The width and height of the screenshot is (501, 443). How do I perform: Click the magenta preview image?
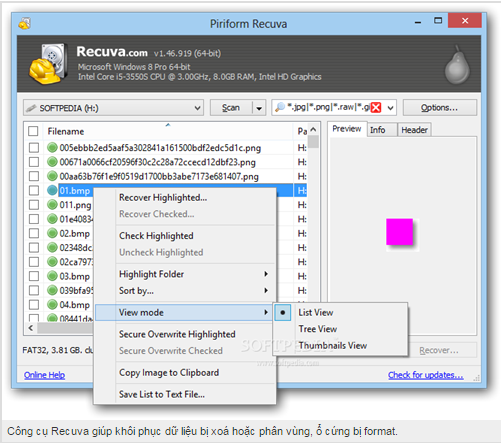coord(399,232)
